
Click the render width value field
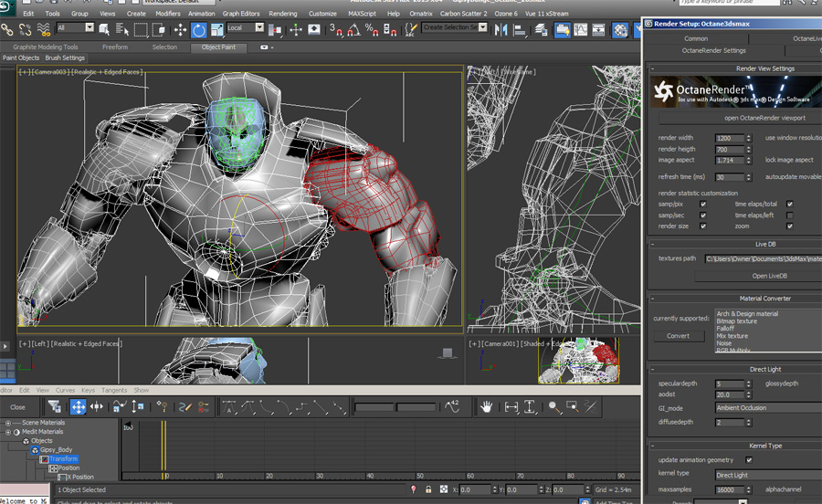click(730, 138)
